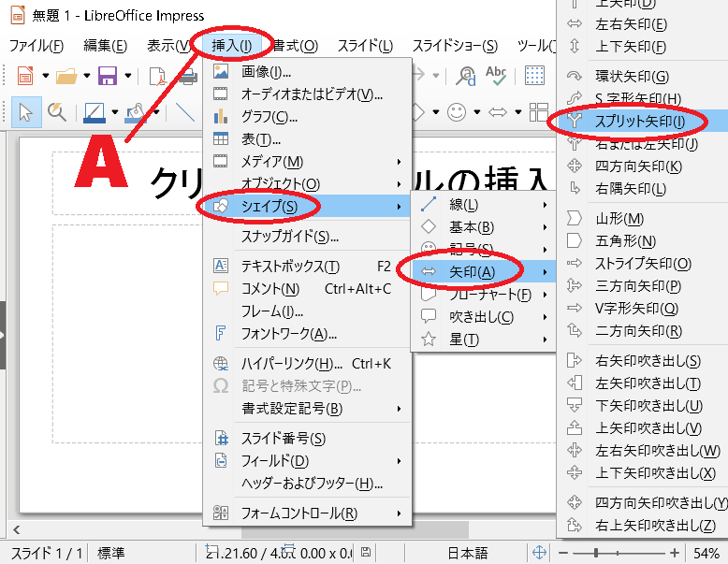This screenshot has height=564, width=728.
Task: Select 左右矢印(E) arrow shape
Action: [x=643, y=24]
